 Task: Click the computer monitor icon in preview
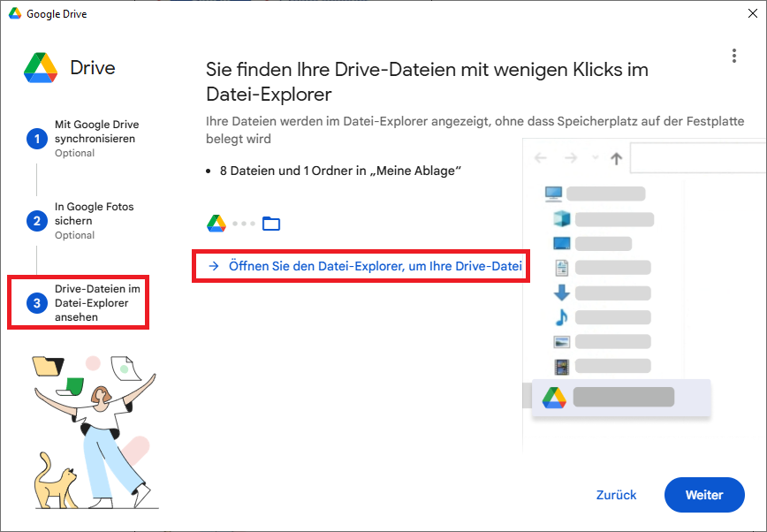pos(554,194)
